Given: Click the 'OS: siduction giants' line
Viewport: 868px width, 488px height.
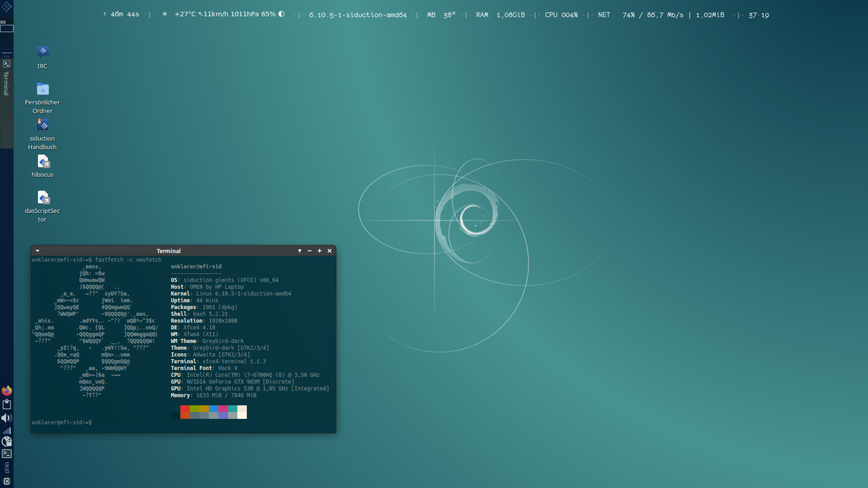Looking at the screenshot, I should (x=224, y=280).
